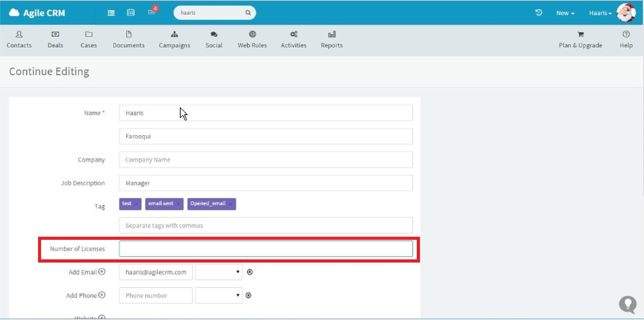Open the Reports section

[332, 40]
